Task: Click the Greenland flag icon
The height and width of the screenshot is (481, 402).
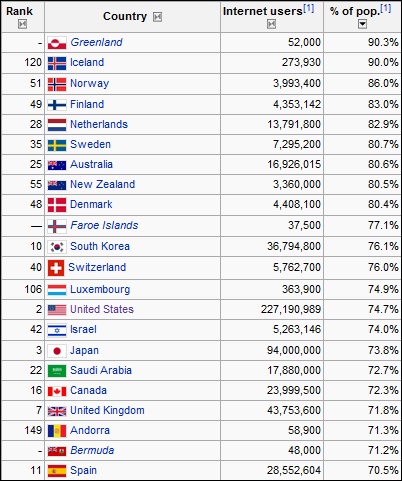Action: 57,43
